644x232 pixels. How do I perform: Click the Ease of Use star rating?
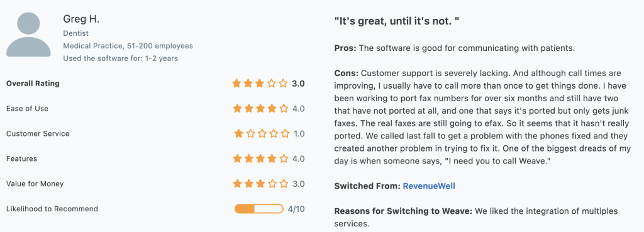(260, 109)
